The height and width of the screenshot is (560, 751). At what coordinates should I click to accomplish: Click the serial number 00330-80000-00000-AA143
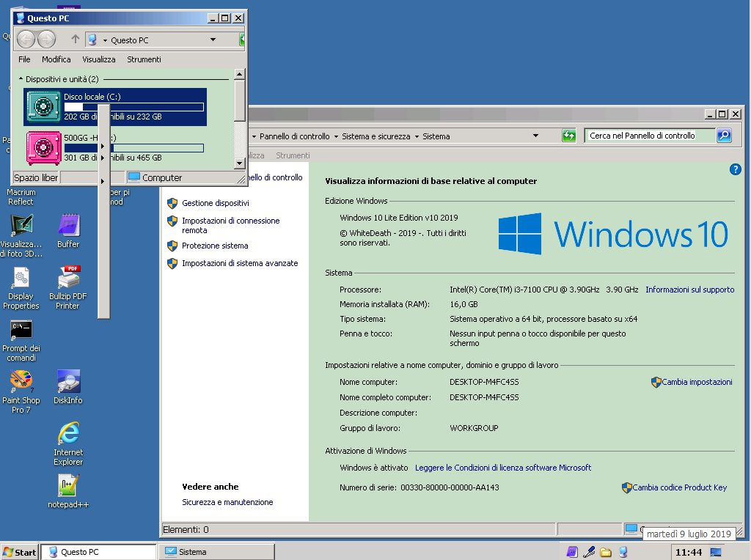coord(450,487)
